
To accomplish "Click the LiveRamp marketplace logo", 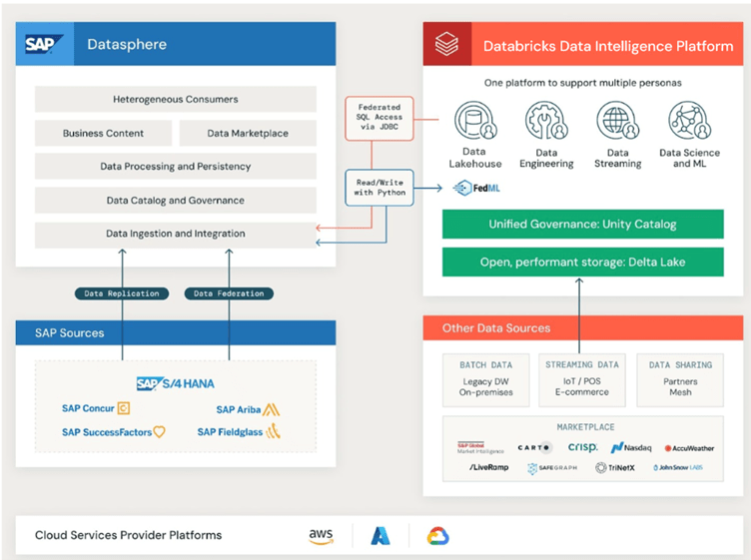I will click(x=488, y=467).
